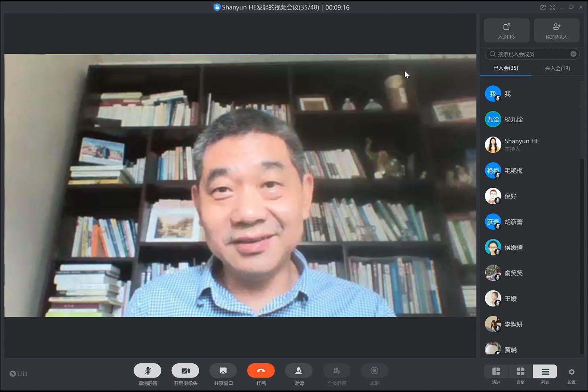Click the 邀请 invite icon
This screenshot has height=392, width=588.
(298, 371)
